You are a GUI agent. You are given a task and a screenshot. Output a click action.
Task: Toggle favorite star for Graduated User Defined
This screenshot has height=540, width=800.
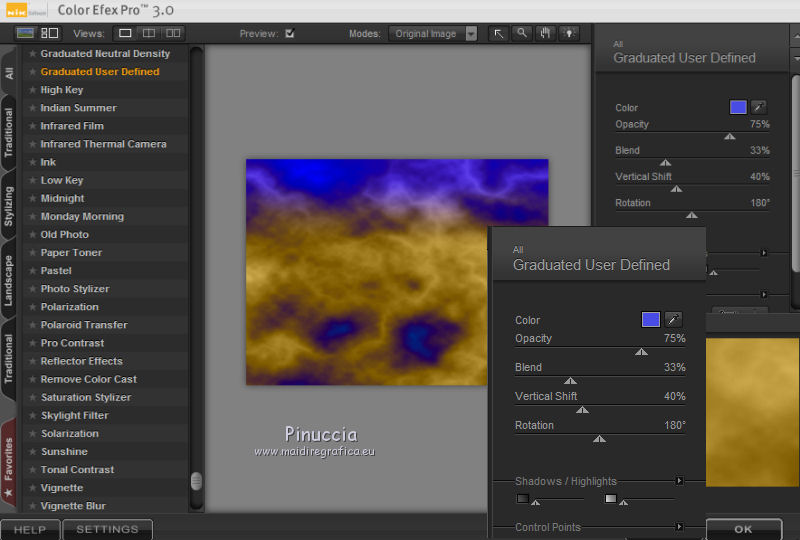click(32, 71)
